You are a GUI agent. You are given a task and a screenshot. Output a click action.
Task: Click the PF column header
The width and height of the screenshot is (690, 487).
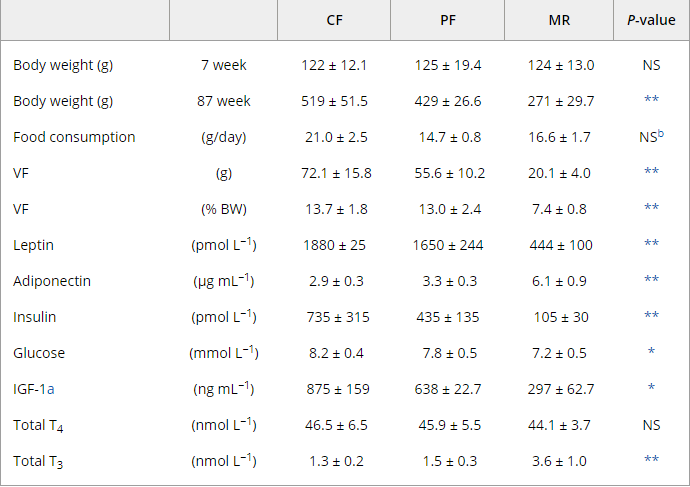(x=448, y=20)
